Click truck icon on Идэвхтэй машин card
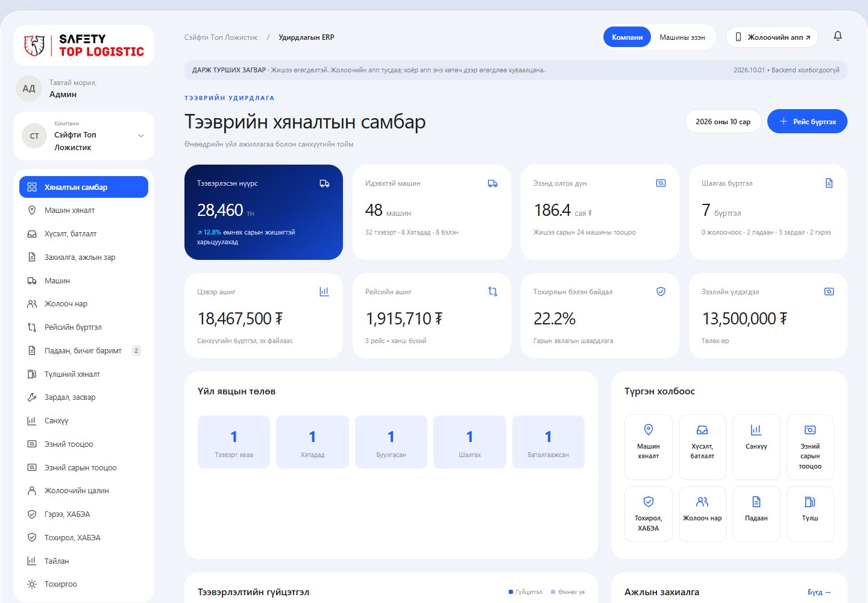 [x=492, y=183]
